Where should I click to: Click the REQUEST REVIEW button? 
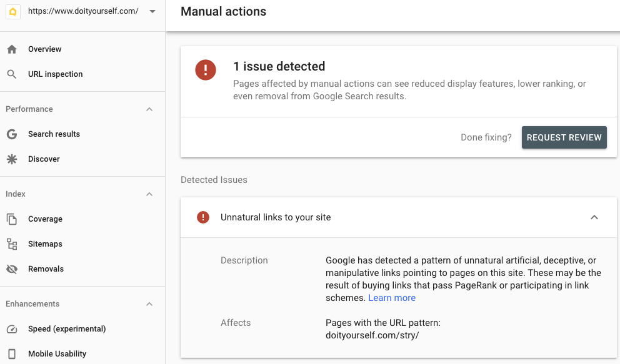pyautogui.click(x=564, y=137)
